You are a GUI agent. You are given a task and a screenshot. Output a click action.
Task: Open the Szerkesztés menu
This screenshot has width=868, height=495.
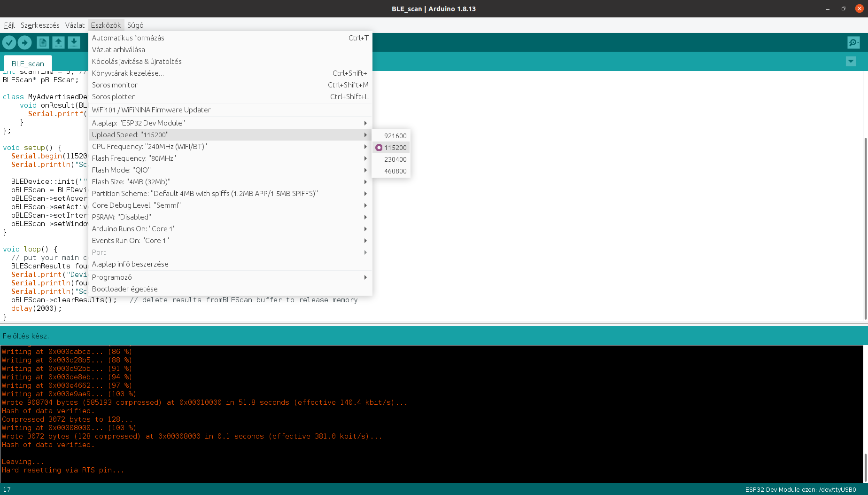pos(40,25)
